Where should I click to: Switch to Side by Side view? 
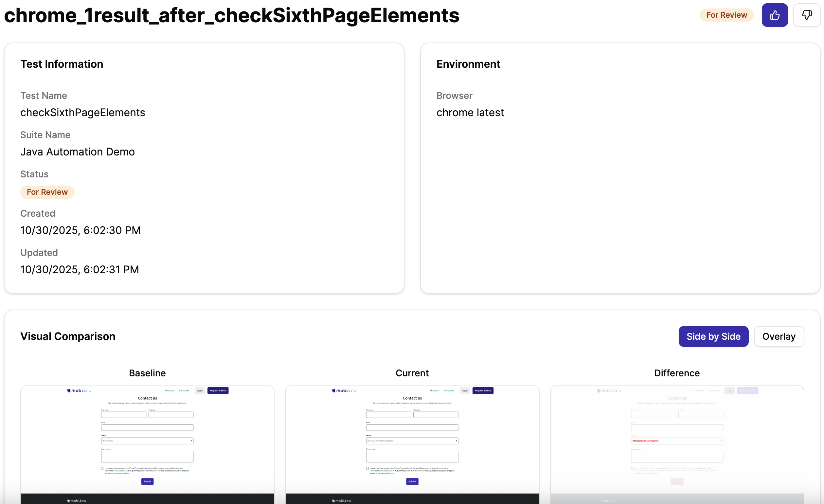tap(713, 336)
